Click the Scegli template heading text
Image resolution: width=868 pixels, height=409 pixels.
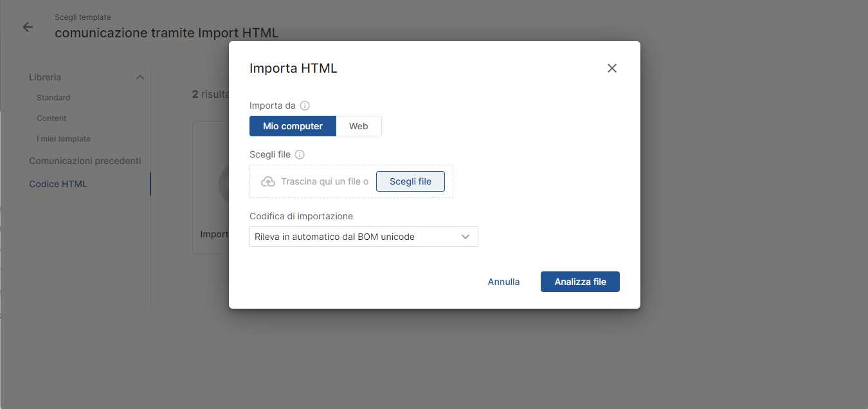pyautogui.click(x=83, y=17)
